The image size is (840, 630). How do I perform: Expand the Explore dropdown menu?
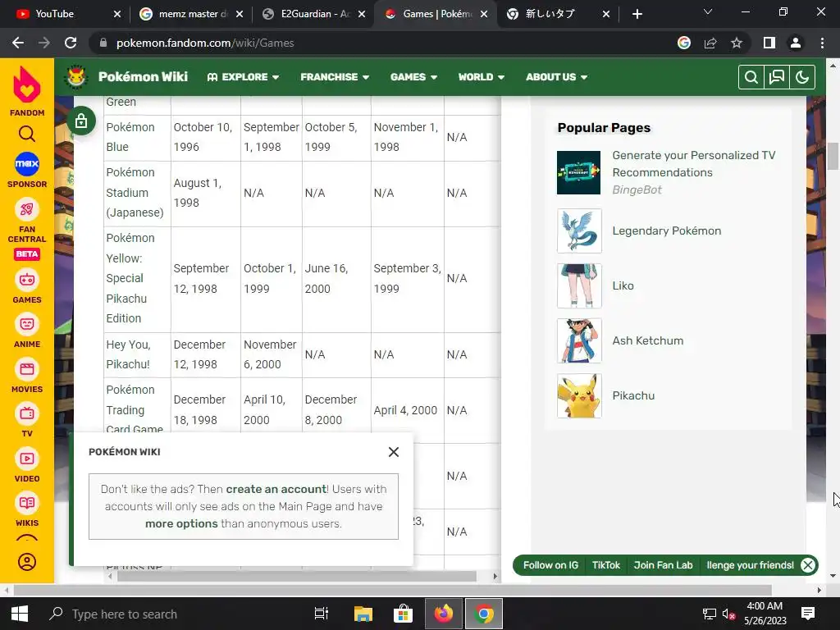pyautogui.click(x=243, y=77)
